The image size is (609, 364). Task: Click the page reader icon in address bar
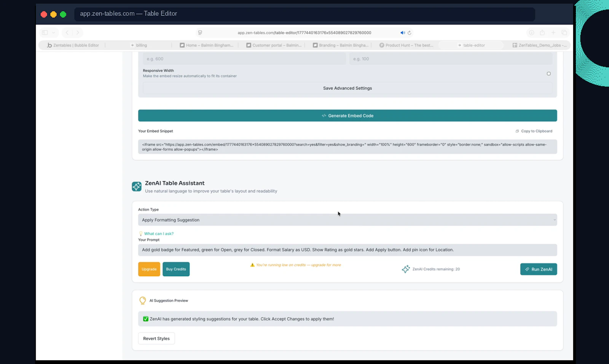[200, 33]
